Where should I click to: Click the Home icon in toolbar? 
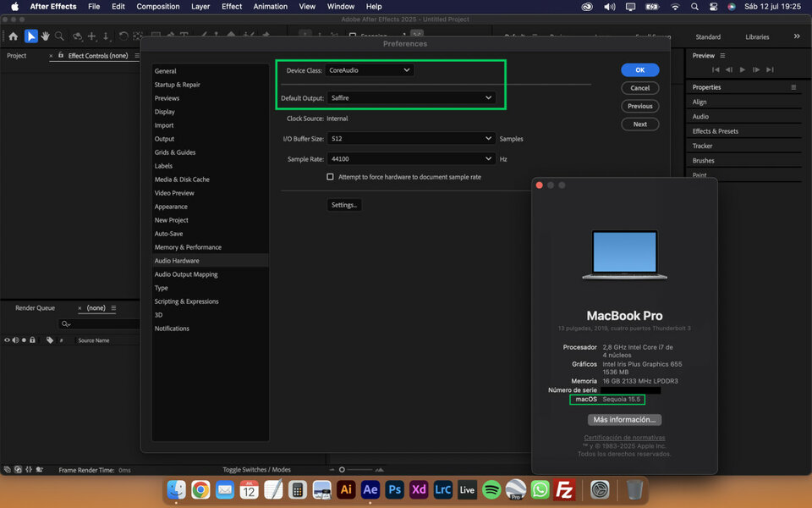[x=13, y=36]
